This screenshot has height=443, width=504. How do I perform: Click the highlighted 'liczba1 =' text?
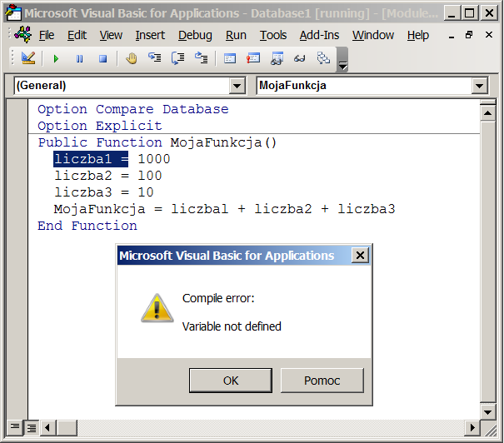tap(91, 159)
